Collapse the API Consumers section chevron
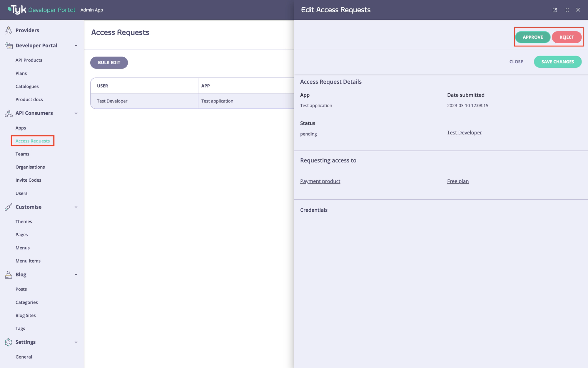The image size is (588, 368). pyautogui.click(x=76, y=113)
